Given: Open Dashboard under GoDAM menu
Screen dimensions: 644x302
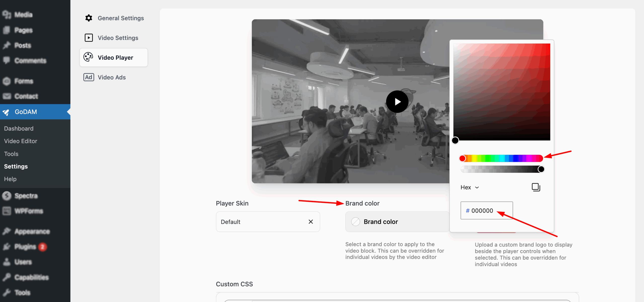Looking at the screenshot, I should 19,129.
